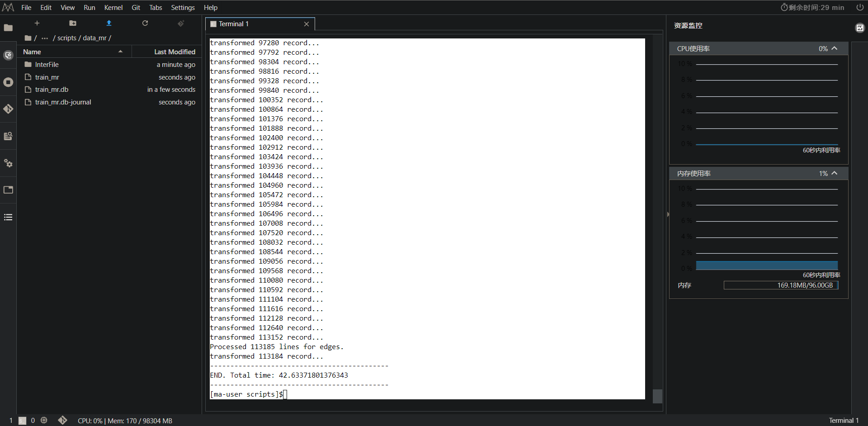
Task: Open the View menu
Action: [x=68, y=7]
